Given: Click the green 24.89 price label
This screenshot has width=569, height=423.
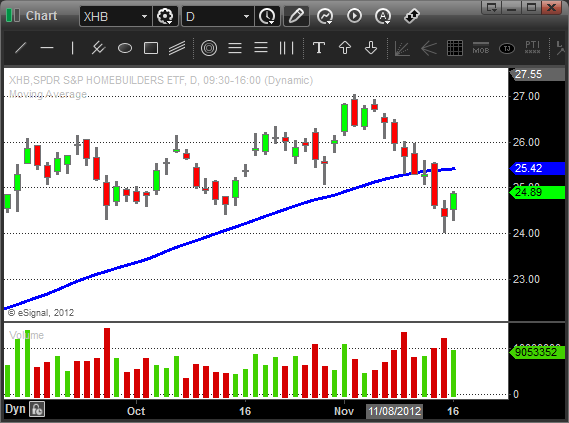Looking at the screenshot, I should pos(537,192).
